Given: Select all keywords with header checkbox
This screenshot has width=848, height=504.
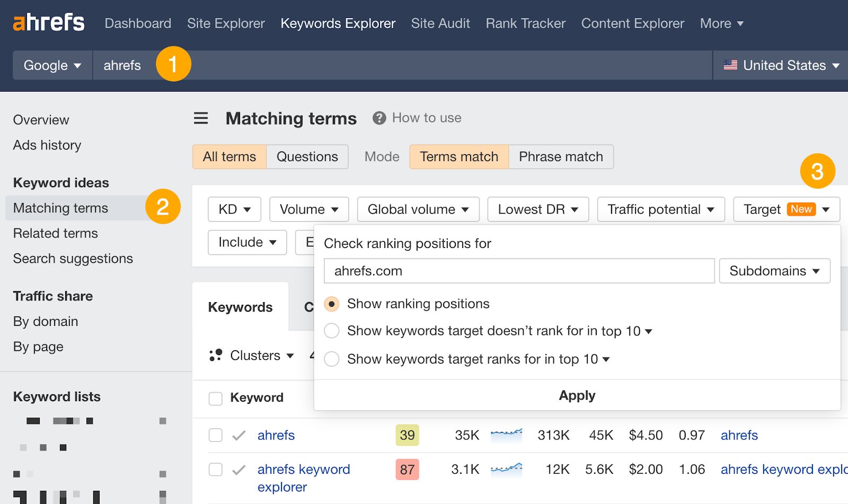Looking at the screenshot, I should 215,398.
